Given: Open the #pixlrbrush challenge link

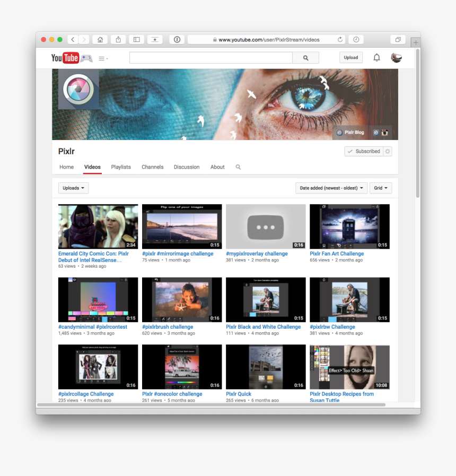Looking at the screenshot, I should pyautogui.click(x=168, y=327).
